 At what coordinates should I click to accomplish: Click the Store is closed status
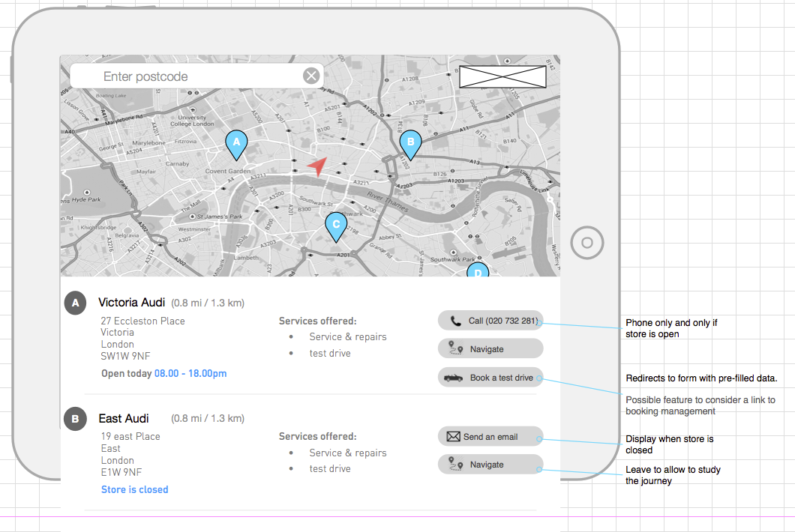[x=135, y=489]
